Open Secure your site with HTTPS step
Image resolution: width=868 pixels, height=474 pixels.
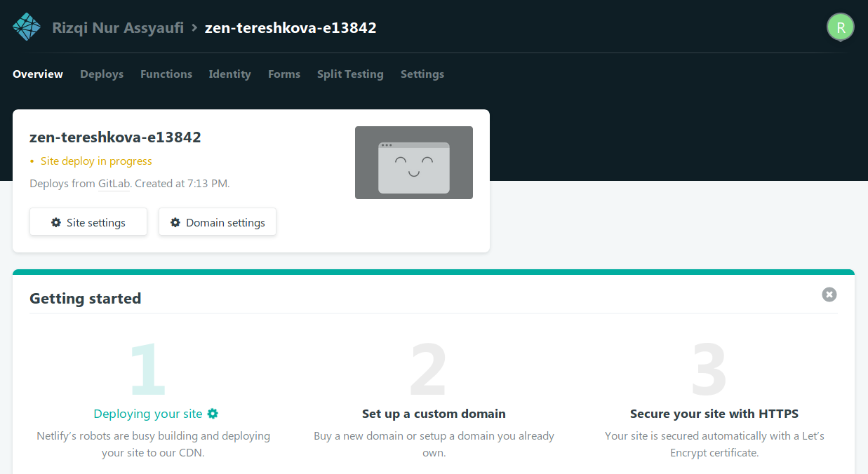coord(714,414)
